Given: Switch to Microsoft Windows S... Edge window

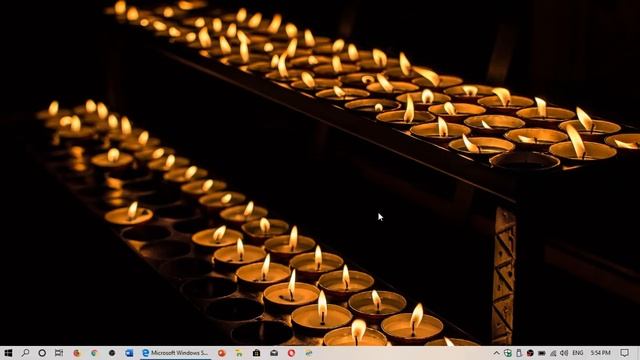Looking at the screenshot, I should pos(176,353).
